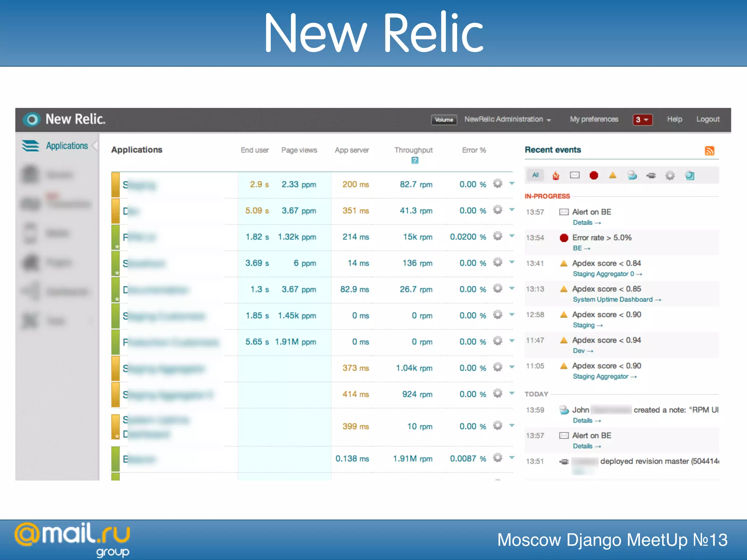Image resolution: width=747 pixels, height=560 pixels.
Task: Open settings gear for 26.7 rpm row
Action: coord(498,288)
